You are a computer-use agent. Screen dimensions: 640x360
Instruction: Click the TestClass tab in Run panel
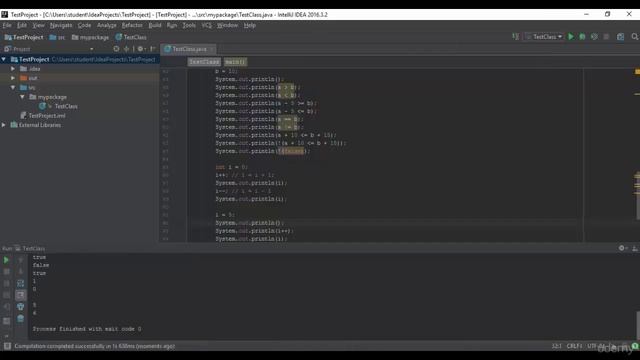[x=30, y=249]
